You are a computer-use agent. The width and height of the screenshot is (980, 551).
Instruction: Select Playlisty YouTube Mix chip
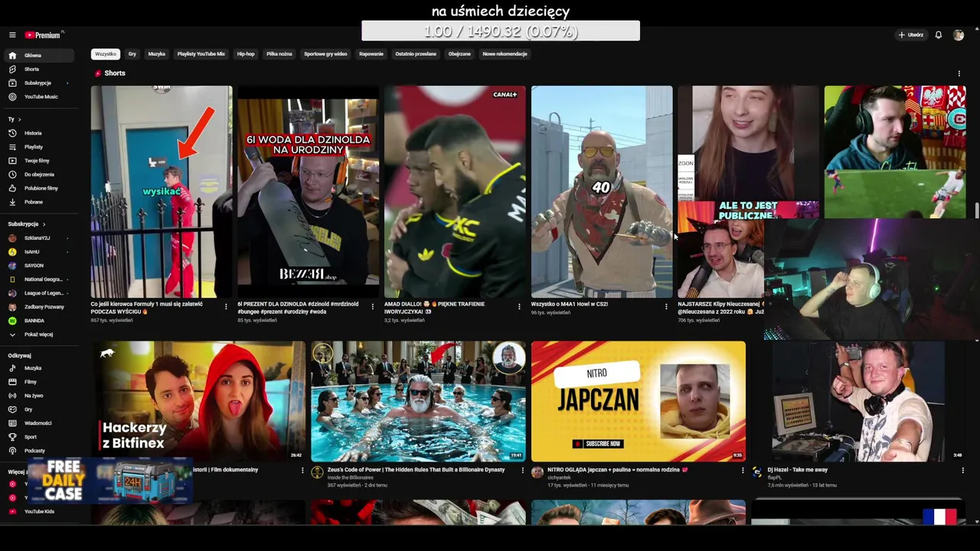(x=201, y=54)
